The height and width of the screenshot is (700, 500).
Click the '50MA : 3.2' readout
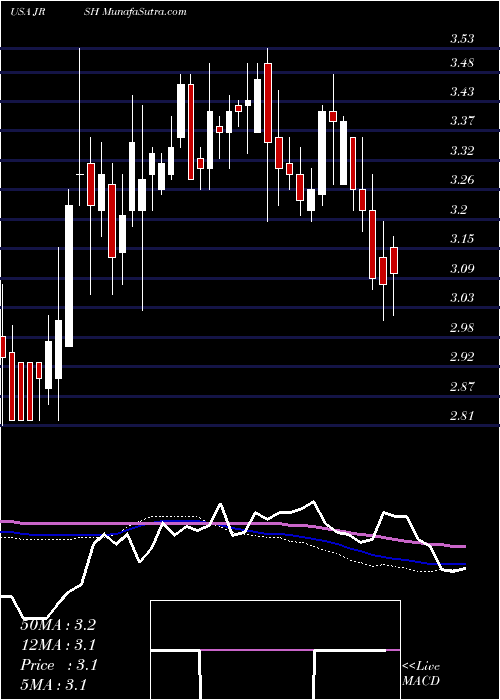pos(58,625)
